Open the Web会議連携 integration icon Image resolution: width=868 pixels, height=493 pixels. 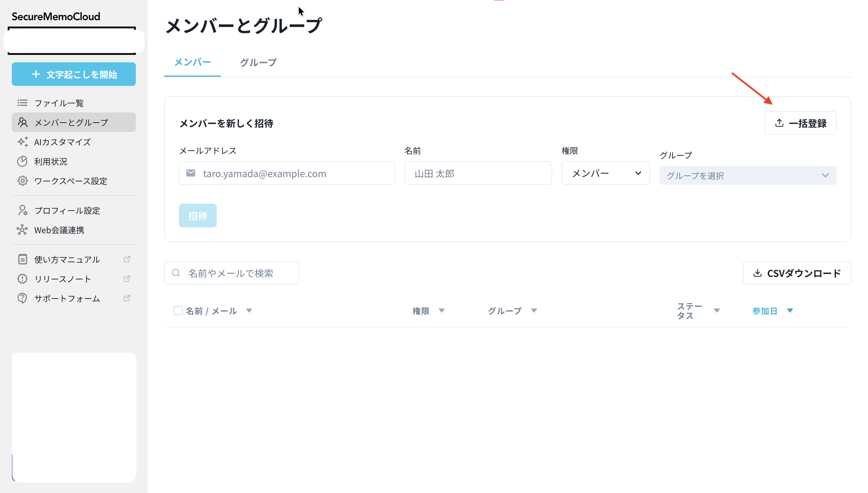click(x=22, y=230)
